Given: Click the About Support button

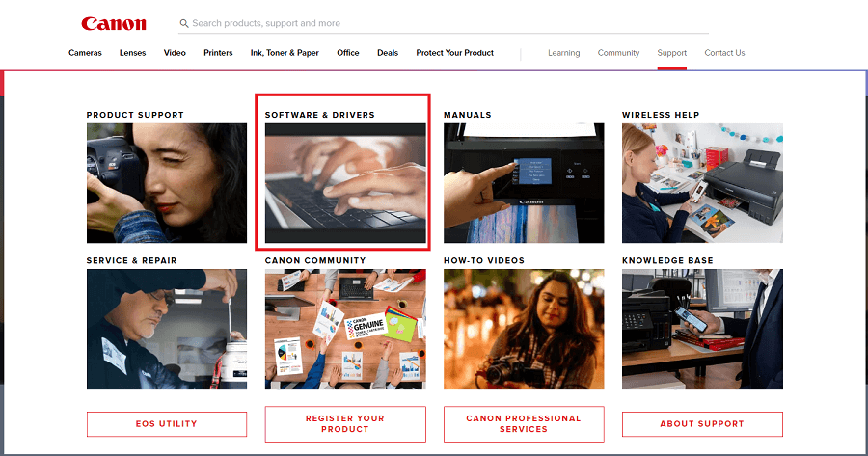Looking at the screenshot, I should (702, 424).
